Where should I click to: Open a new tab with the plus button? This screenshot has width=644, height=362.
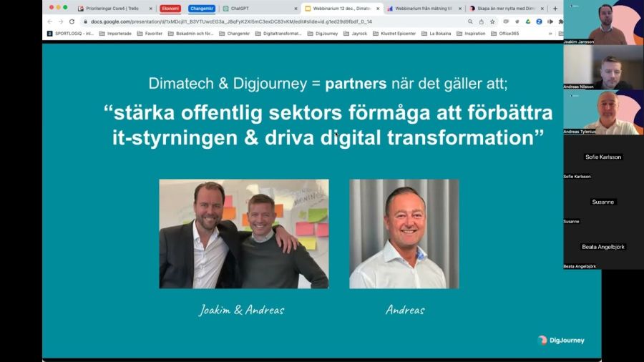555,8
